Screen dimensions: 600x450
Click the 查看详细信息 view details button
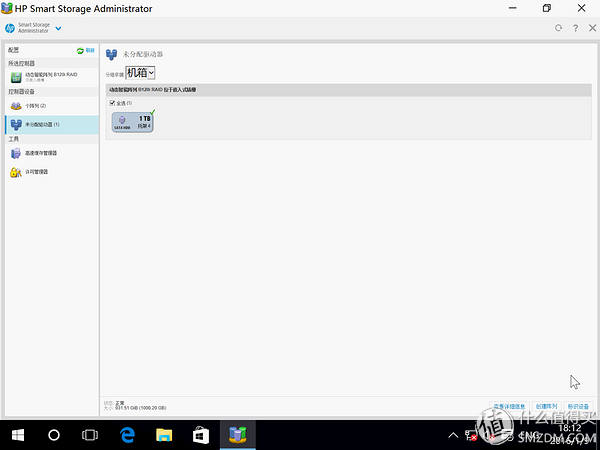pyautogui.click(x=509, y=406)
